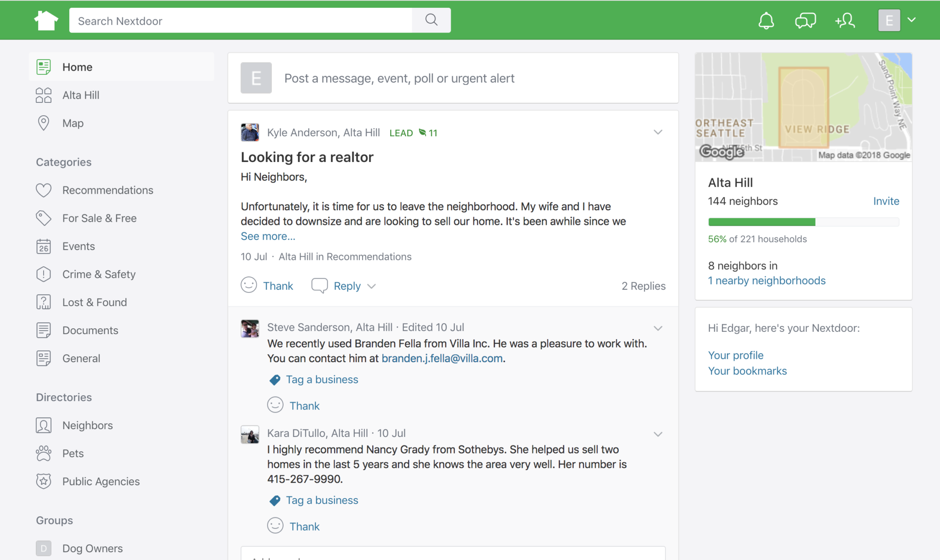This screenshot has height=560, width=940.
Task: Click the Crime & Safety alert icon
Action: tap(44, 274)
